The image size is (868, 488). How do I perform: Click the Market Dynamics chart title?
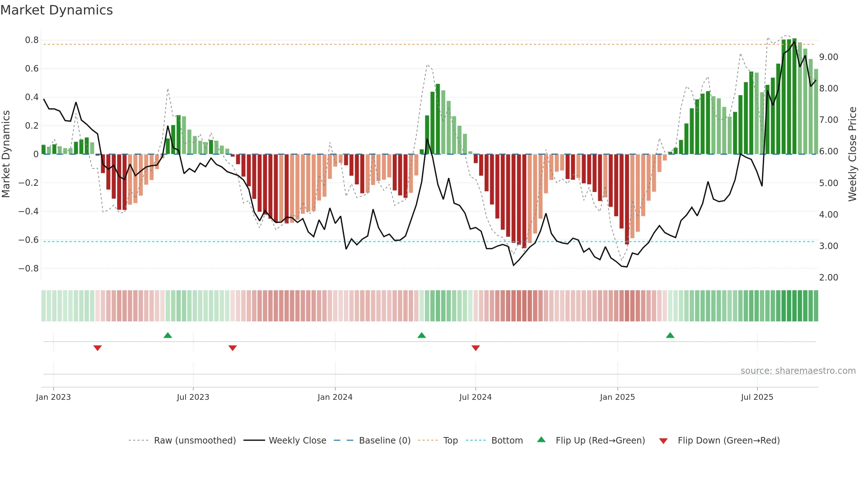pyautogui.click(x=57, y=10)
